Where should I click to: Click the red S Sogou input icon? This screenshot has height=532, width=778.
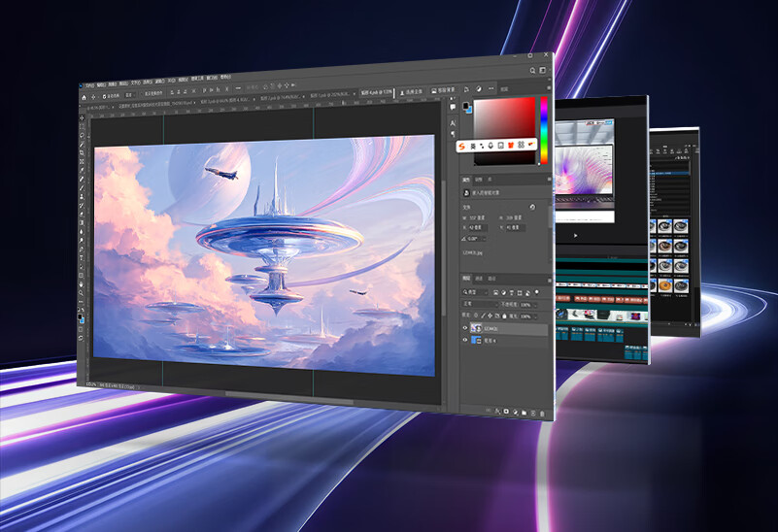(x=463, y=145)
